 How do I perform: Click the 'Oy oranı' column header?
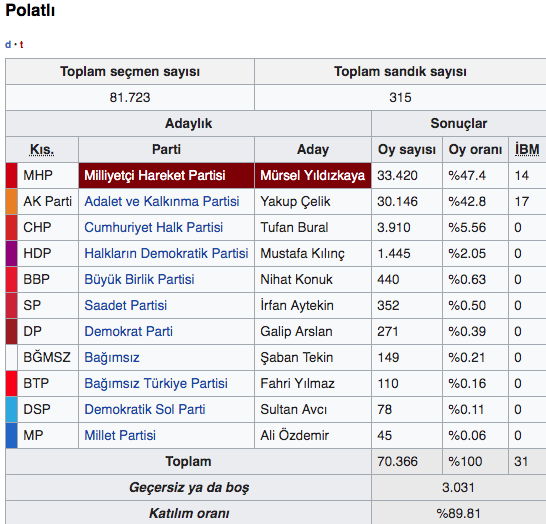(x=475, y=150)
